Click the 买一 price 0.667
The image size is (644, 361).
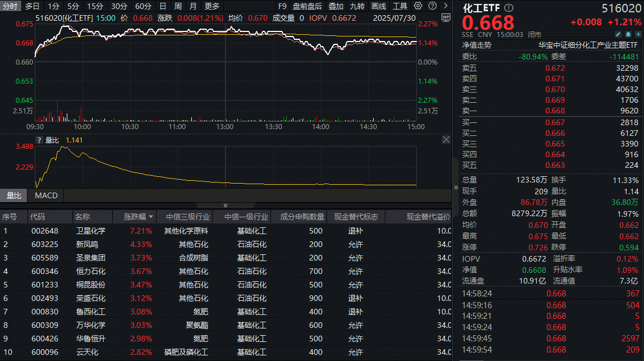pyautogui.click(x=555, y=122)
